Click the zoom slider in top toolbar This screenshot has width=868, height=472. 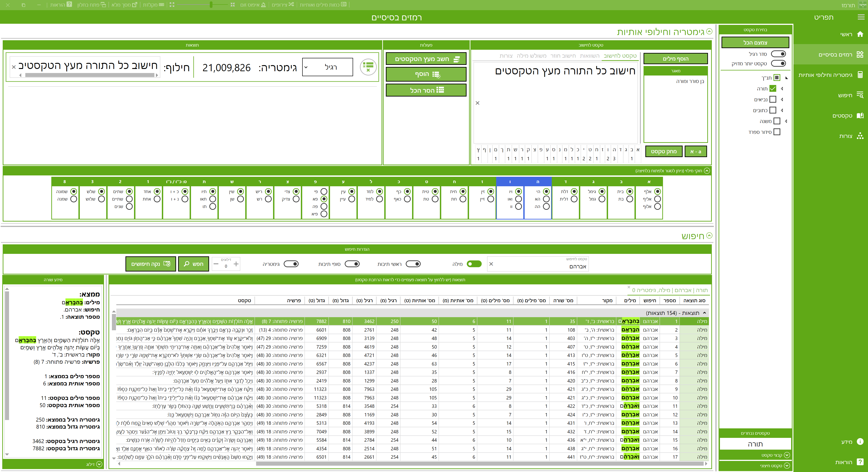coord(211,5)
